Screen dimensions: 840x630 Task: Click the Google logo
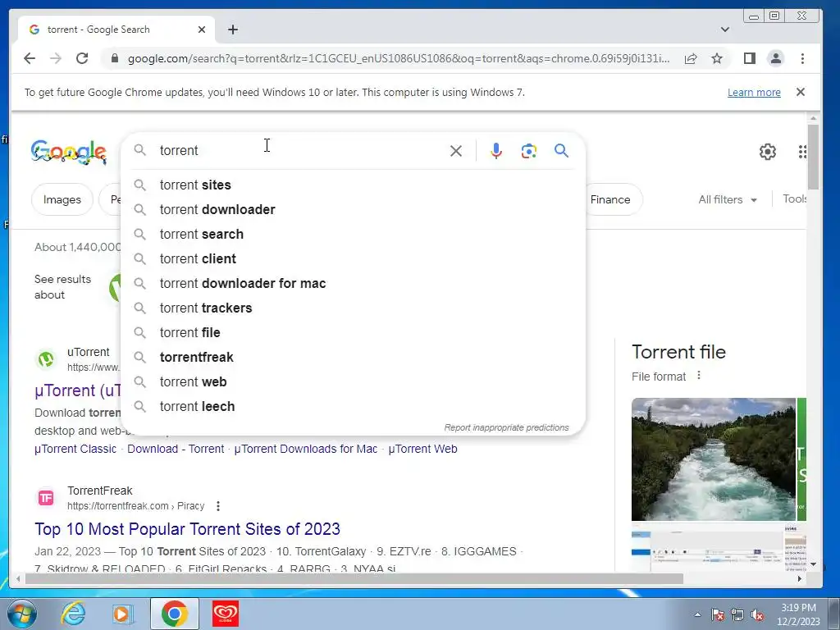pyautogui.click(x=69, y=152)
